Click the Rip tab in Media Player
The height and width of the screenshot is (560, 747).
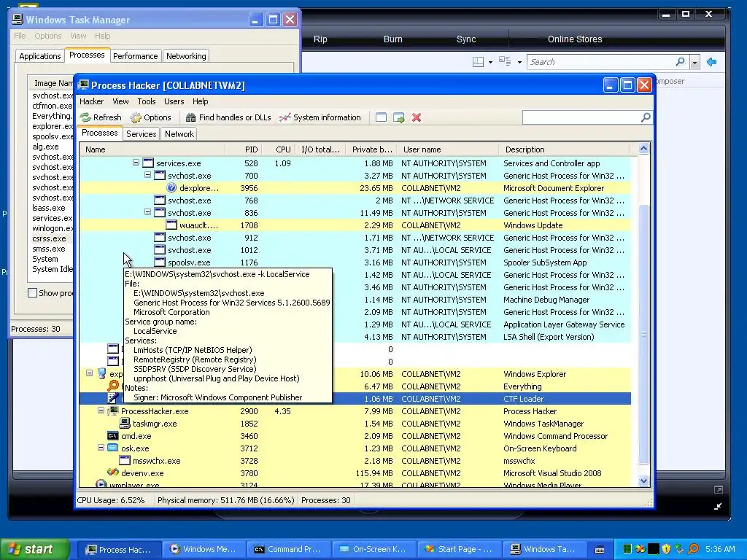(320, 39)
